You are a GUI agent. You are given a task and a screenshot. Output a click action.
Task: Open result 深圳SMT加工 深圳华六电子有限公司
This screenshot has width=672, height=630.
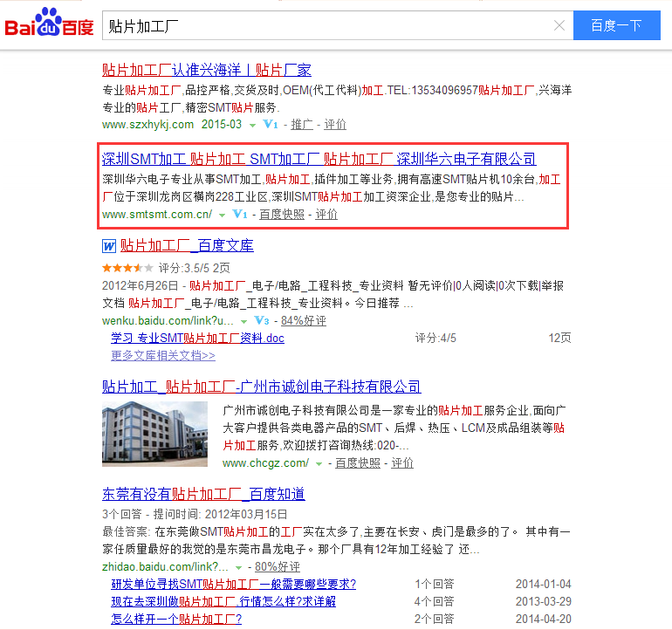319,159
